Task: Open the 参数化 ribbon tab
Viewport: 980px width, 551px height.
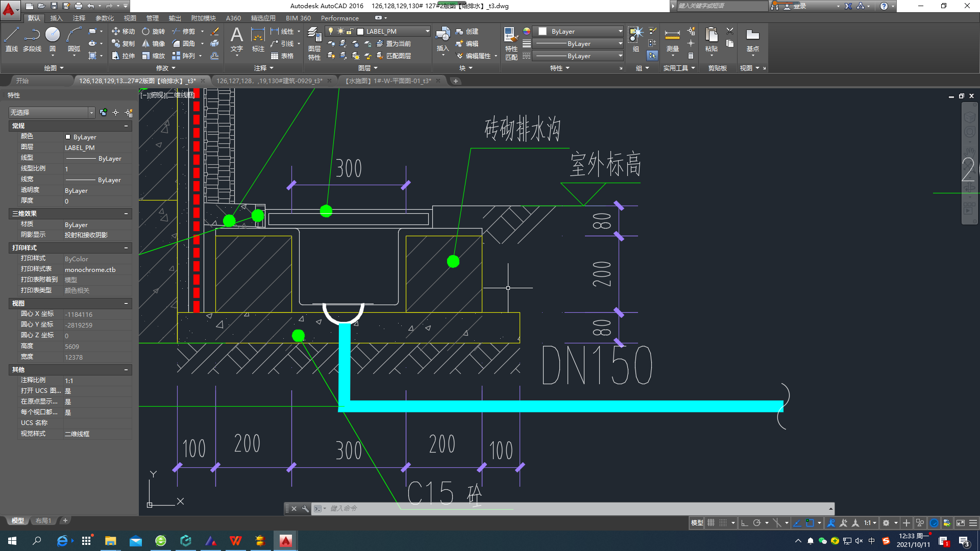Action: click(x=105, y=18)
